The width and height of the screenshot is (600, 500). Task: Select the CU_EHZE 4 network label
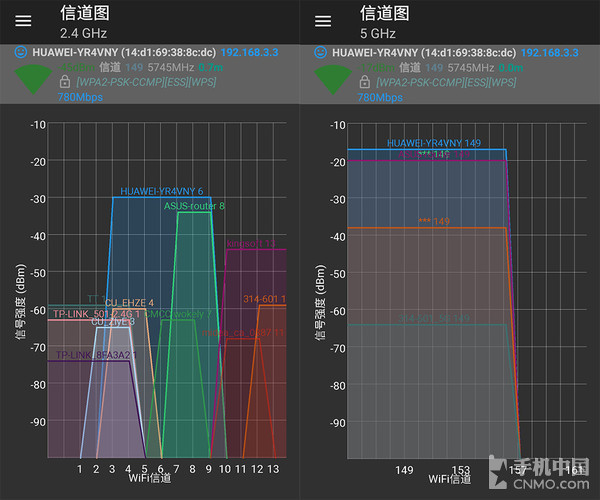(129, 302)
